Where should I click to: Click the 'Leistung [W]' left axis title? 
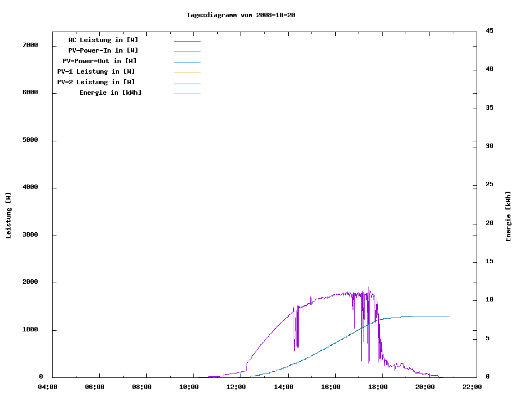(x=8, y=216)
